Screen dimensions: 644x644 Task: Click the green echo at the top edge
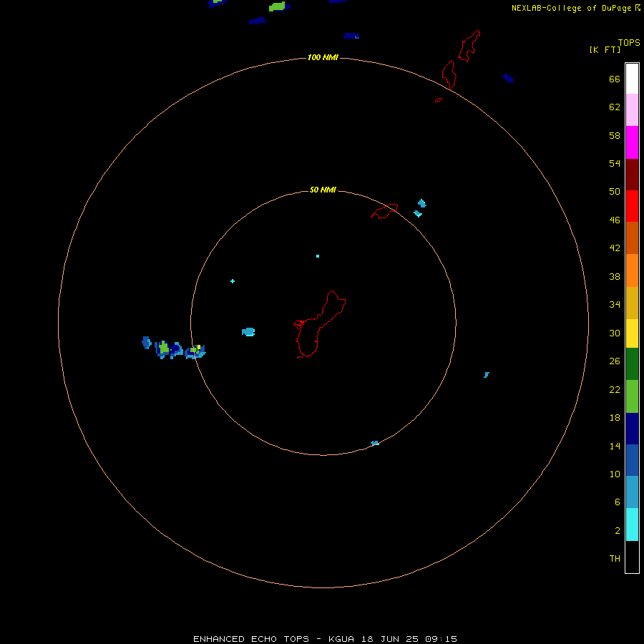278,6
